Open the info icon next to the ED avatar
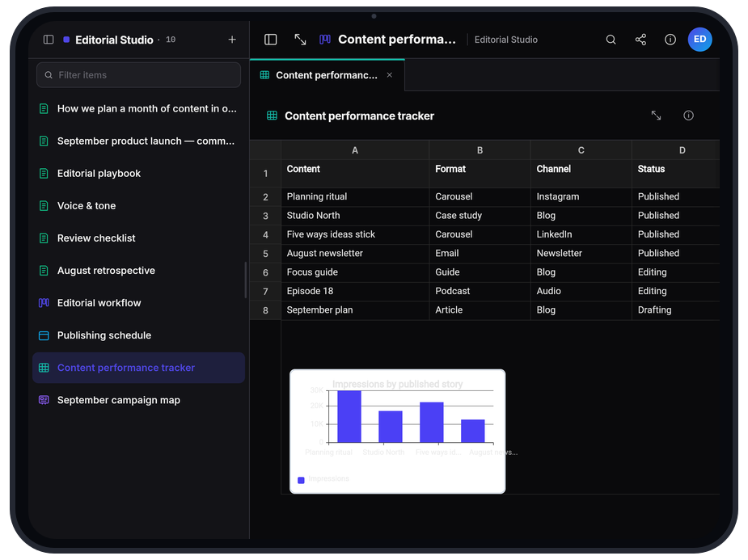Viewport: 748px width, 560px height. coord(670,40)
